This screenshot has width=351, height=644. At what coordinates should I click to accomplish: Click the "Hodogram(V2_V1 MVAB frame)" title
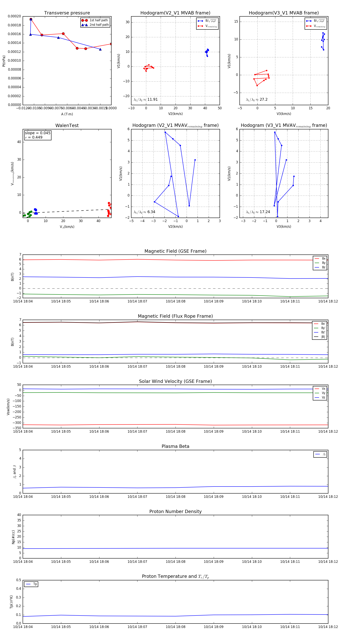coord(175,13)
